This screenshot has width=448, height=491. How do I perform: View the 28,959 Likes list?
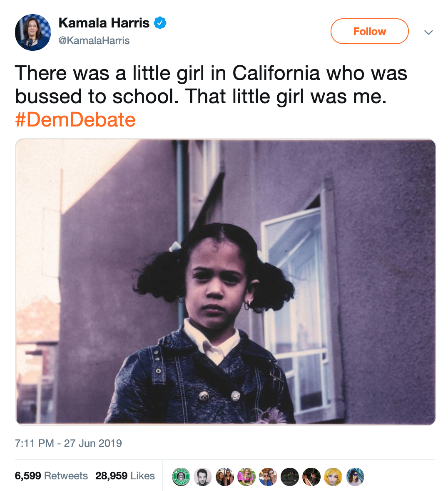[125, 476]
